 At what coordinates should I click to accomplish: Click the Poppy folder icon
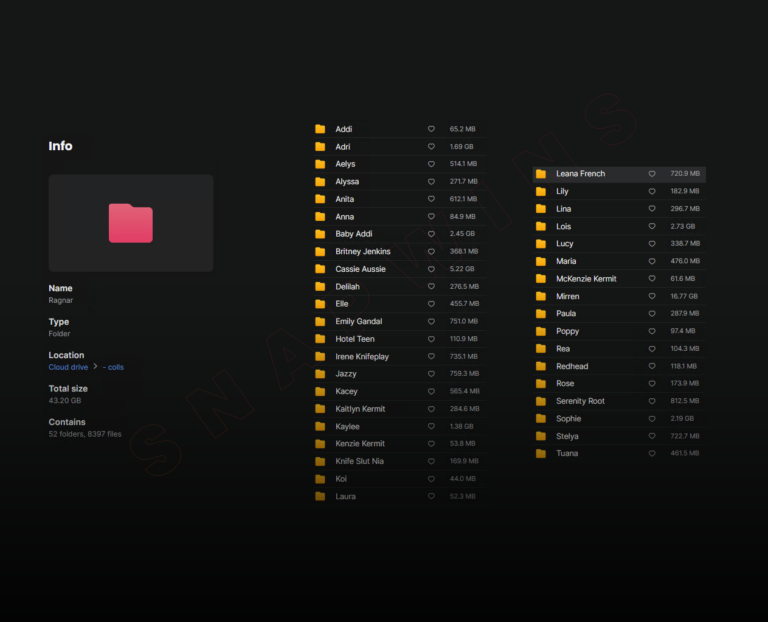tap(541, 331)
